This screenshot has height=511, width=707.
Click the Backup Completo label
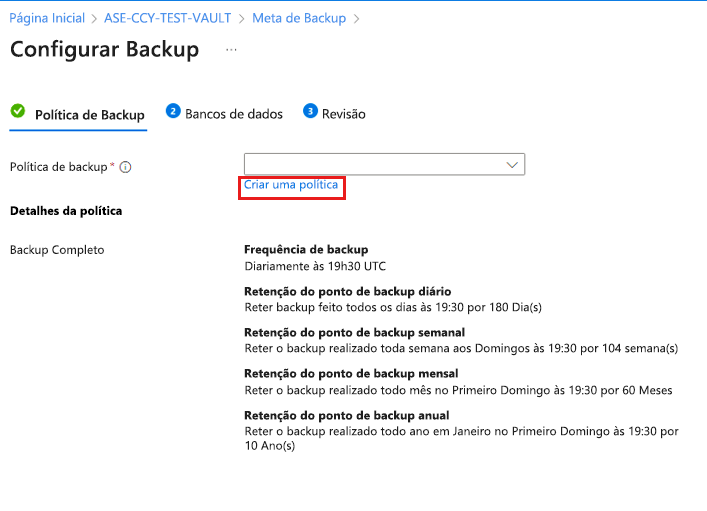coord(57,249)
